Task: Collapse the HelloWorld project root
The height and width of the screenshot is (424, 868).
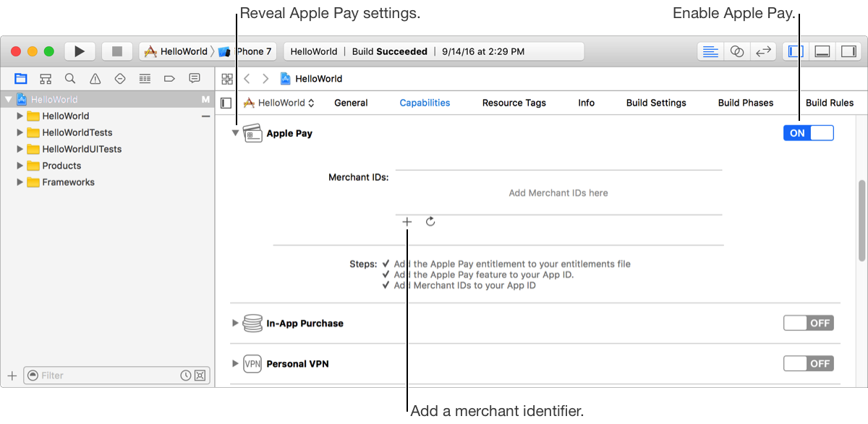Action: click(8, 99)
